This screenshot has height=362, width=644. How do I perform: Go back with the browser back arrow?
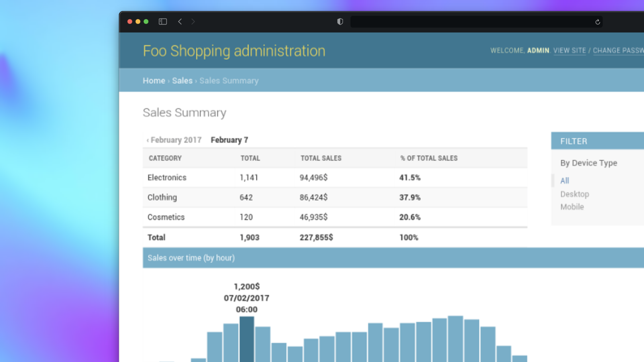click(x=180, y=22)
